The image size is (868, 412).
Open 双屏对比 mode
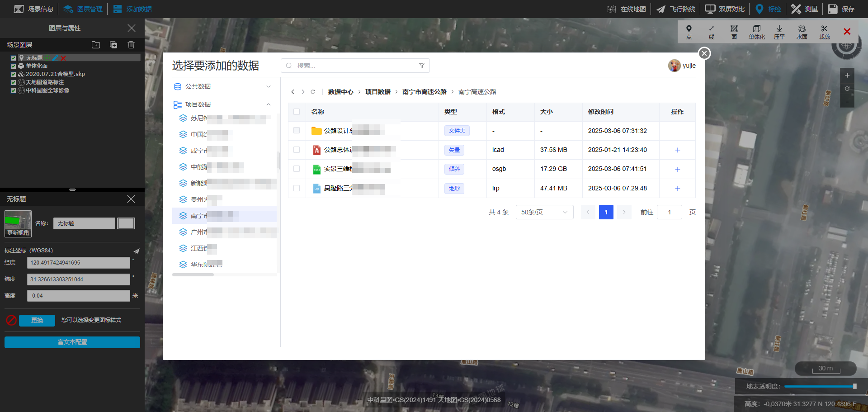pos(725,9)
